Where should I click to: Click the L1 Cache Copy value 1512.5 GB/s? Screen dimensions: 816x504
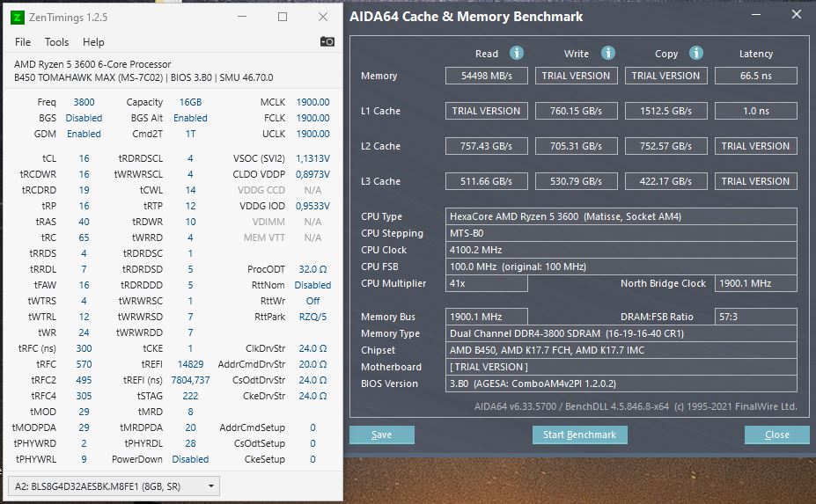(x=665, y=111)
